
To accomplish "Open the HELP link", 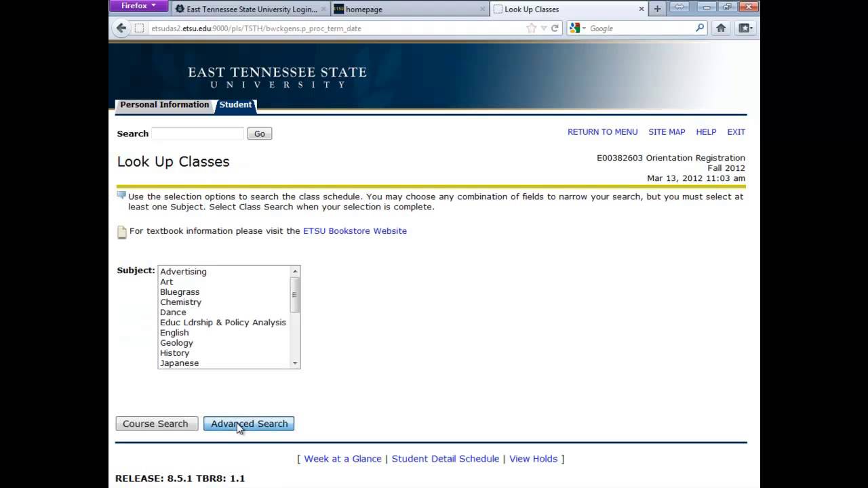I will point(706,132).
